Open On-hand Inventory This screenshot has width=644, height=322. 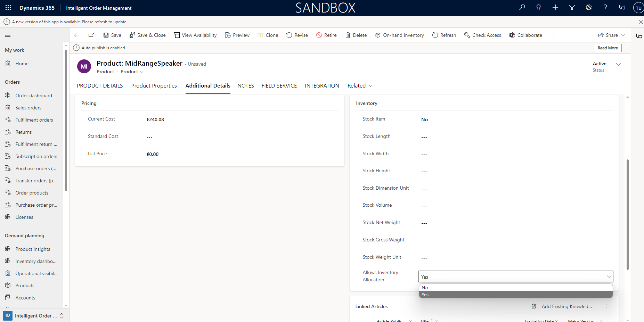(400, 35)
